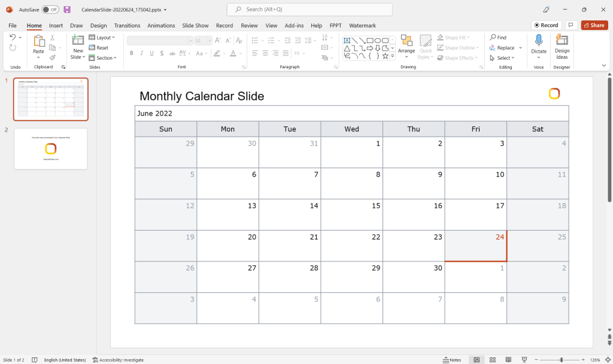Image resolution: width=613 pixels, height=364 pixels.
Task: Toggle bold formatting
Action: click(x=131, y=53)
